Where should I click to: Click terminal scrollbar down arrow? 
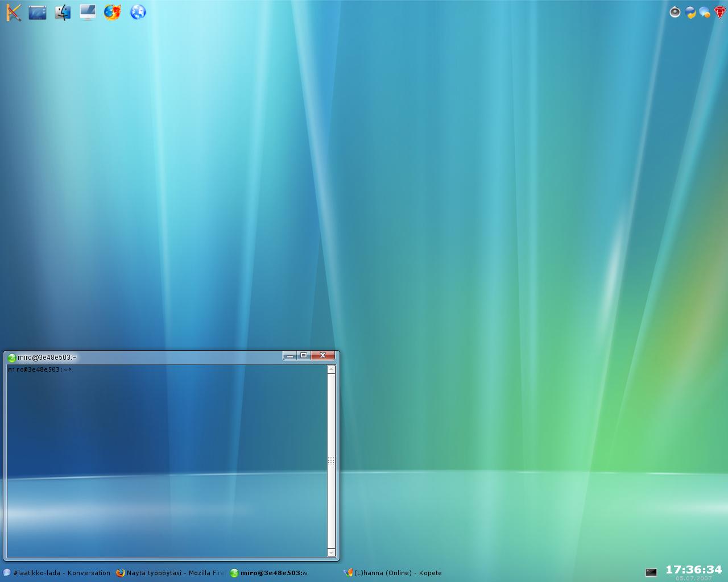[x=331, y=552]
